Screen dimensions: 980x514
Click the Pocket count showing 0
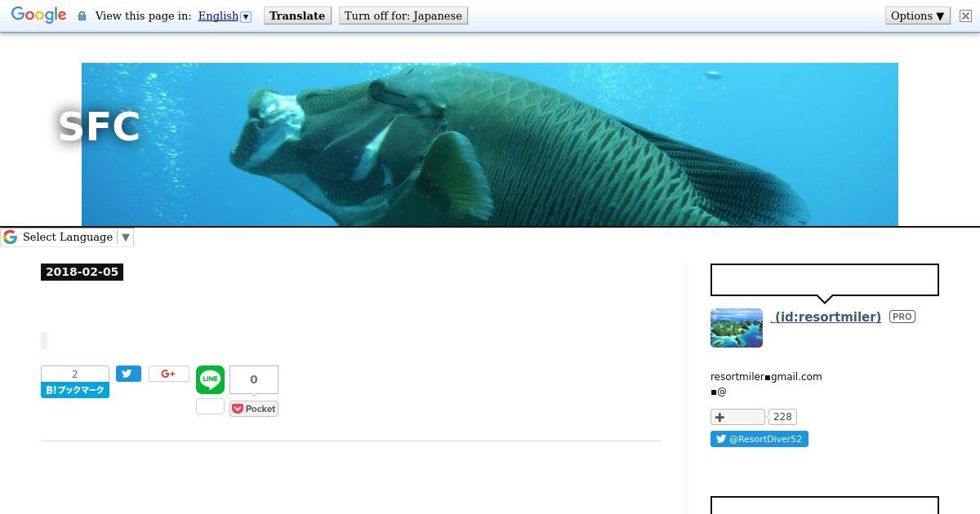pos(254,379)
